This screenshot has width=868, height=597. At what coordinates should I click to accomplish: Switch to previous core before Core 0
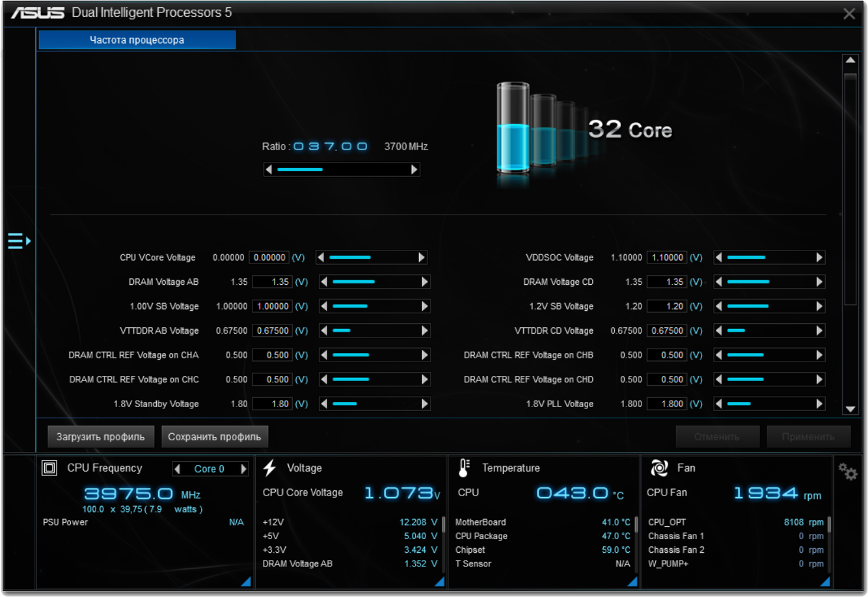tap(177, 469)
